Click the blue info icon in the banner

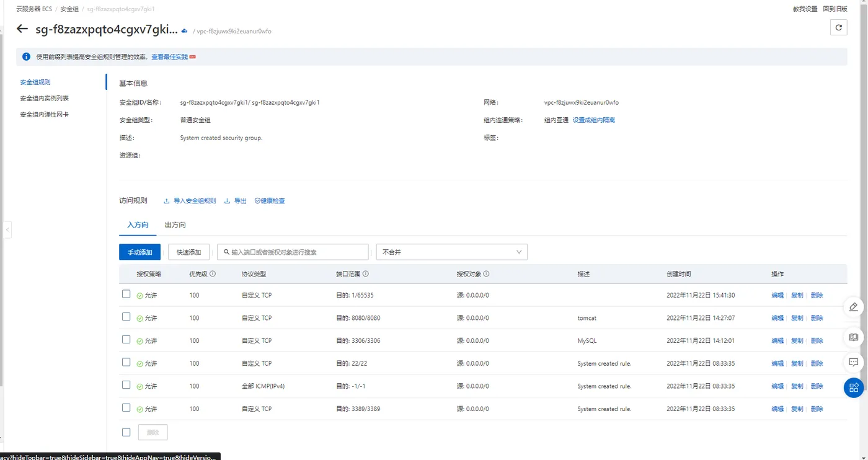(x=26, y=56)
